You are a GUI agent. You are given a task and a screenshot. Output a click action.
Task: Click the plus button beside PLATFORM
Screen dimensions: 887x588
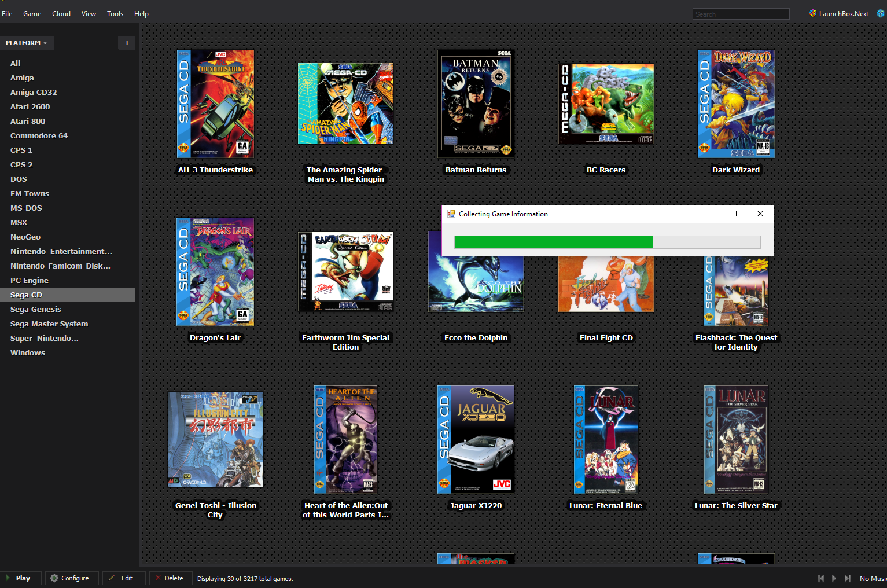click(127, 43)
